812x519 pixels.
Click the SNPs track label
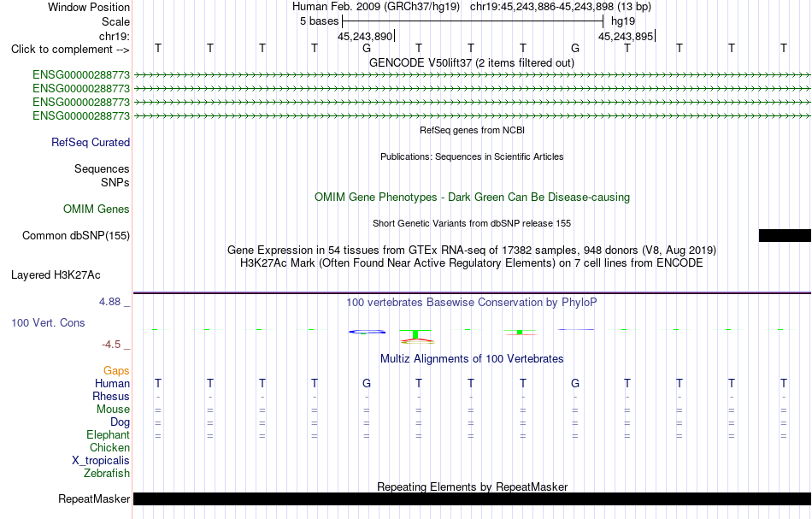click(115, 182)
